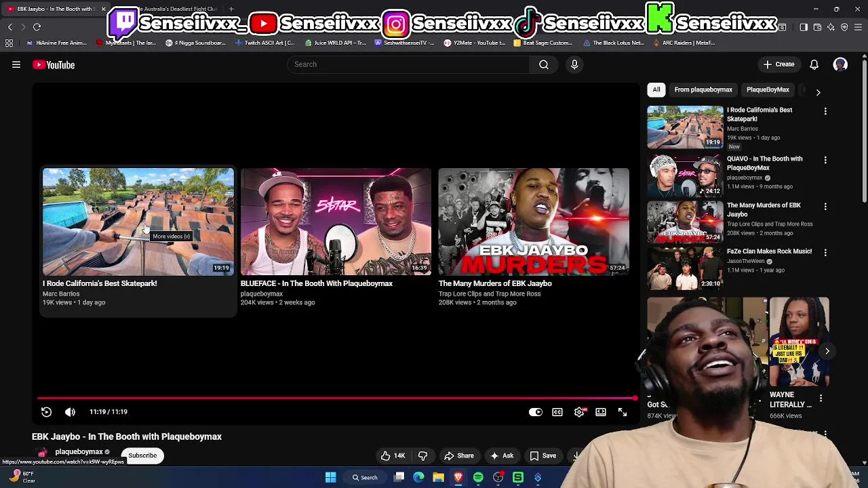Go back with the browser back arrow
This screenshot has width=868, height=488.
click(x=9, y=27)
